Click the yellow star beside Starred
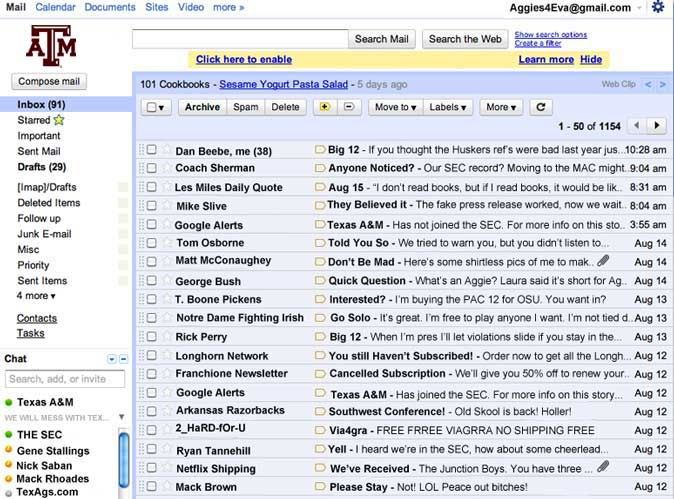Image resolution: width=674 pixels, height=499 pixels. [x=59, y=120]
